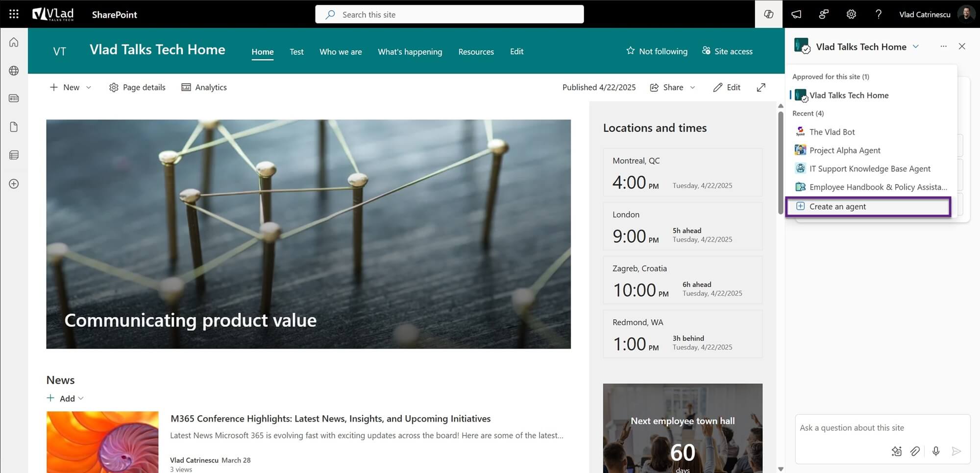The image size is (980, 473).
Task: Toggle Not following star for this site
Action: tap(657, 51)
